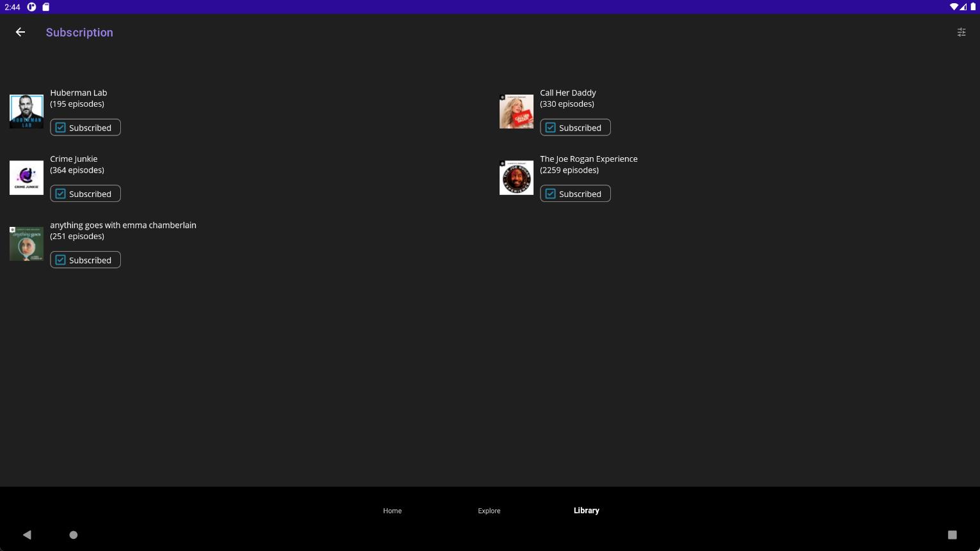Go back using the arrow icon
This screenshot has height=551, width=980.
point(20,32)
